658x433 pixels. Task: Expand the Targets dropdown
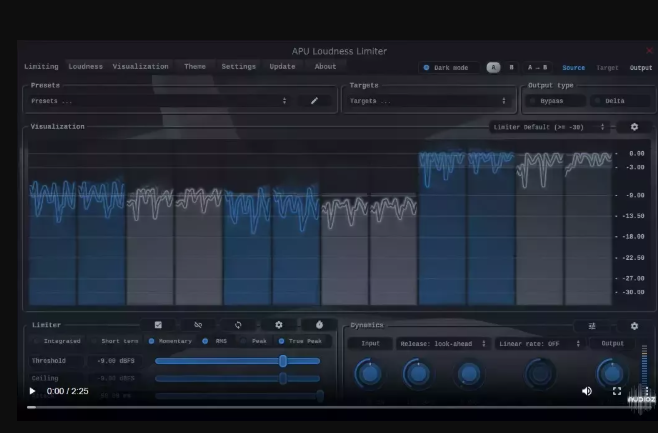[429, 101]
